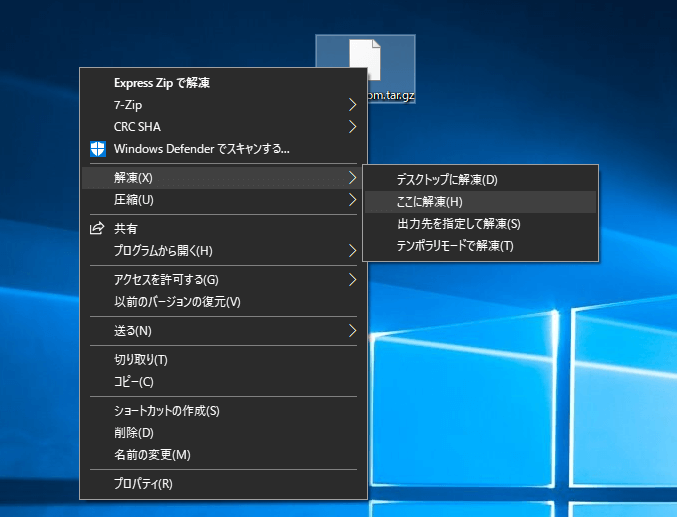677x517 pixels.
Task: Select 'ショートカットの作成(S)'
Action: point(224,411)
